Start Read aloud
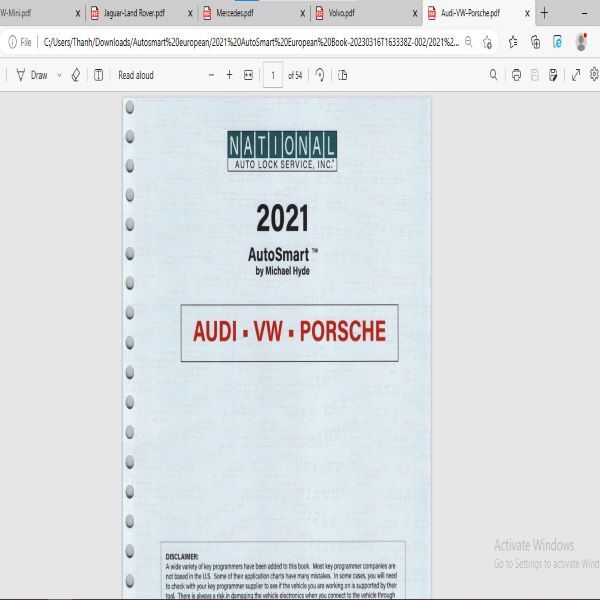Screen dimensions: 600x600 136,75
